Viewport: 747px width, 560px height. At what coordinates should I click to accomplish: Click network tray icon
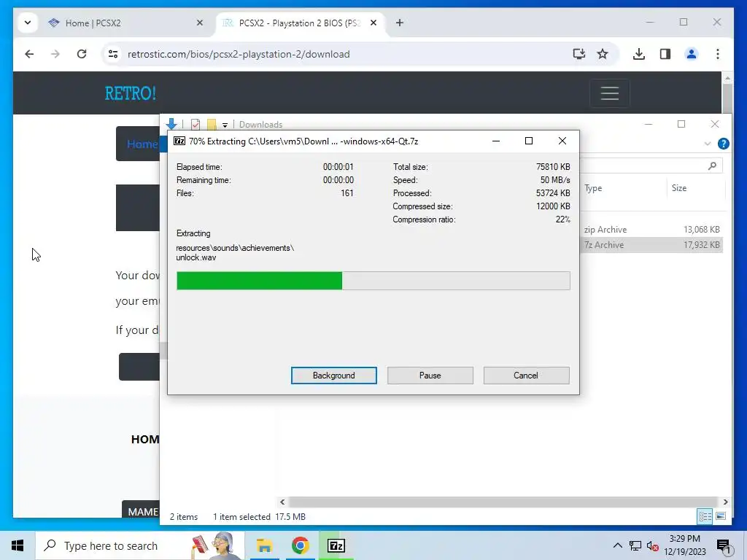(635, 545)
